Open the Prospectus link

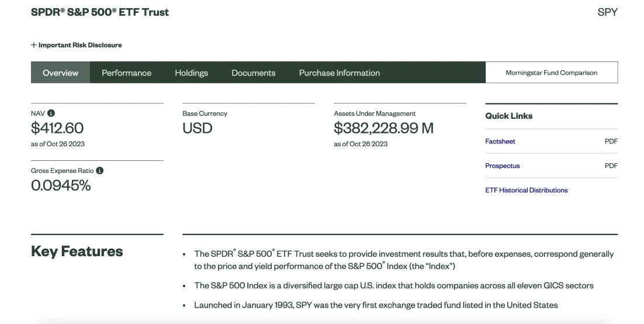click(502, 166)
